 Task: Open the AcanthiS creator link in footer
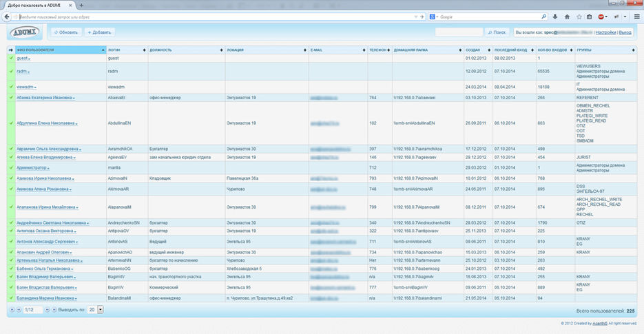(600, 323)
